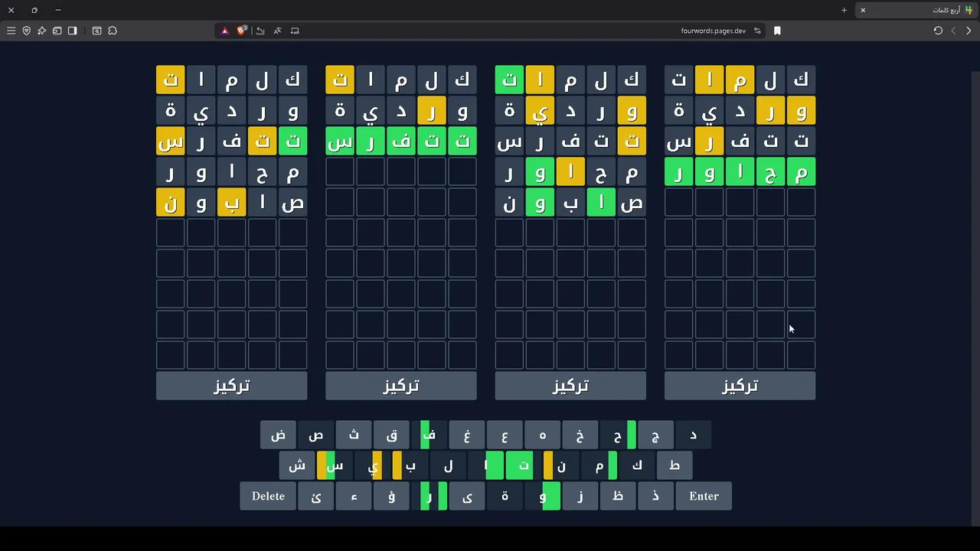This screenshot has width=980, height=551.
Task: Click the translate page icon
Action: [x=277, y=31]
